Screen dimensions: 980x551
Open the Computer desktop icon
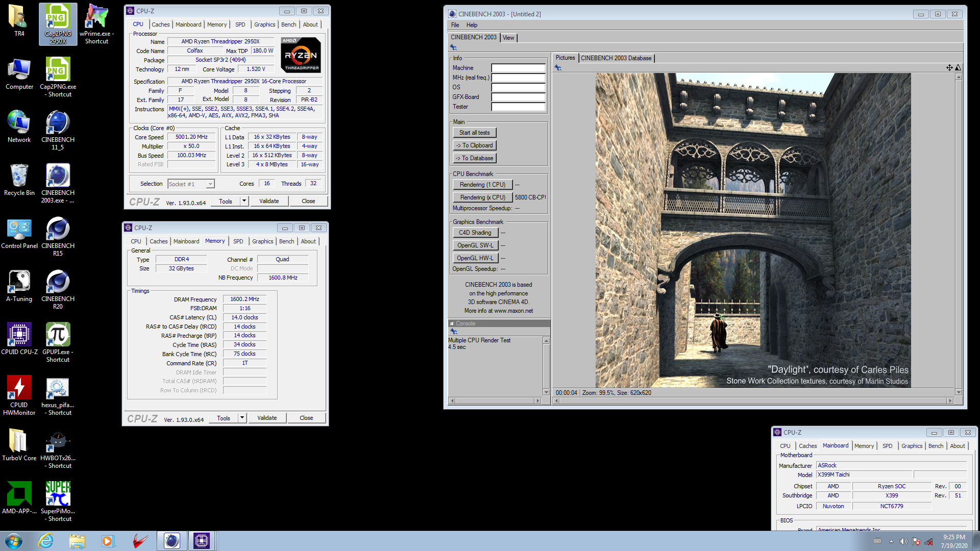(19, 74)
